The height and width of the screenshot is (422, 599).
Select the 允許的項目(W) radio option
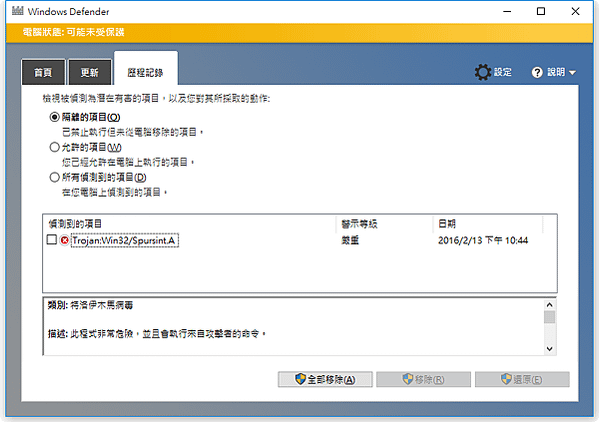[55, 147]
